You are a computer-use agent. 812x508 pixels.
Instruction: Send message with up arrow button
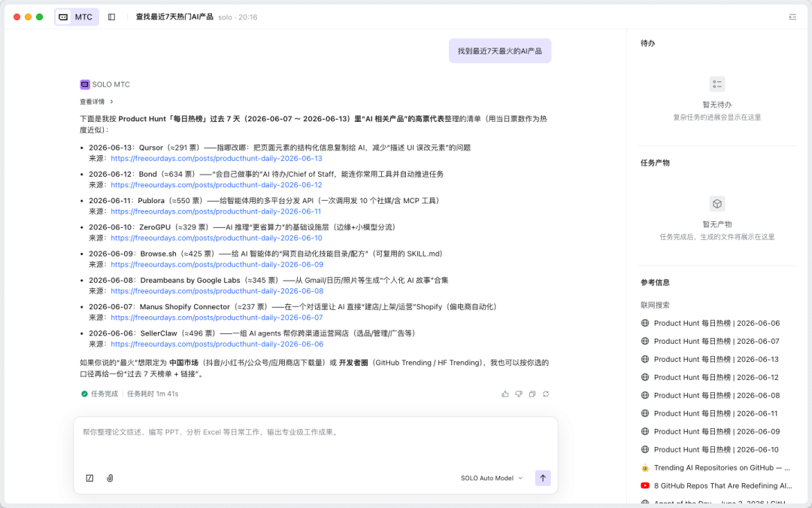click(x=543, y=478)
